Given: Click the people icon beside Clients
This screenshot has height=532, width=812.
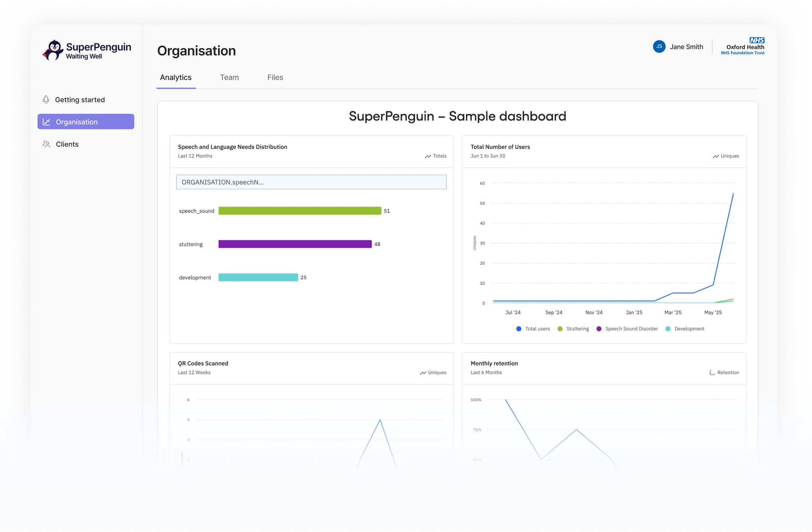Looking at the screenshot, I should [46, 144].
